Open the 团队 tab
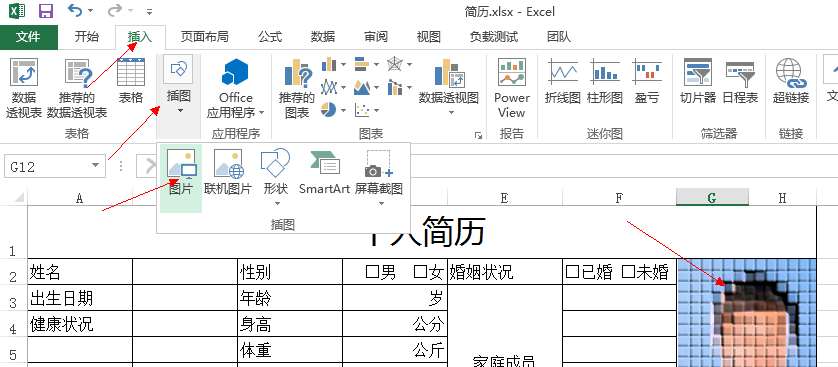The image size is (838, 367). pyautogui.click(x=559, y=37)
